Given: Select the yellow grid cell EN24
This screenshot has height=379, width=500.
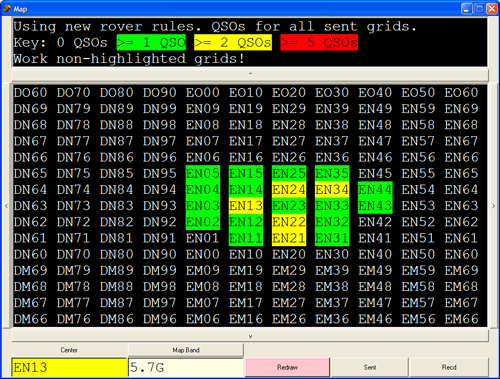Looking at the screenshot, I should coord(289,190).
